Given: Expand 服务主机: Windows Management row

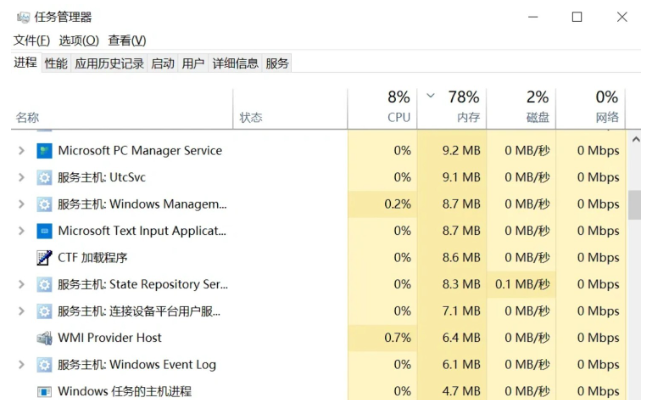Looking at the screenshot, I should [x=21, y=204].
